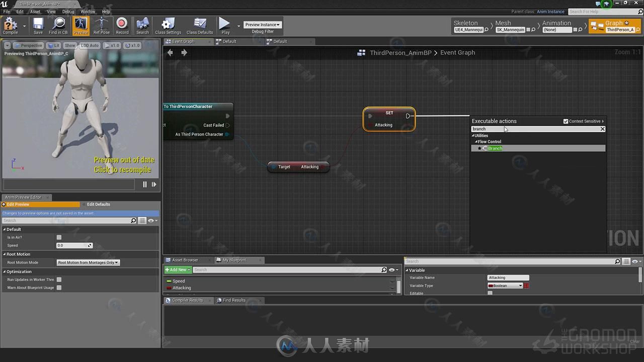Navigate back in the graph history
Viewport: 644px width, 362px height.
click(x=170, y=52)
